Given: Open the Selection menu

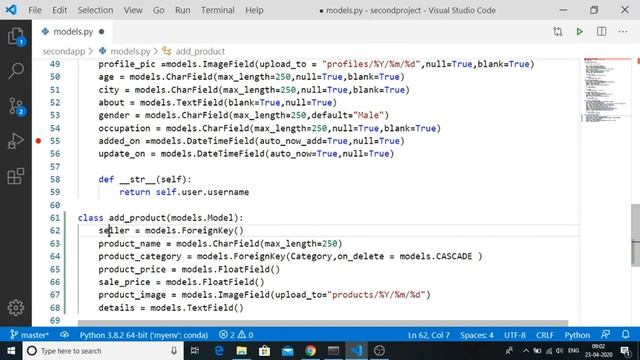Looking at the screenshot, I should 95,10.
